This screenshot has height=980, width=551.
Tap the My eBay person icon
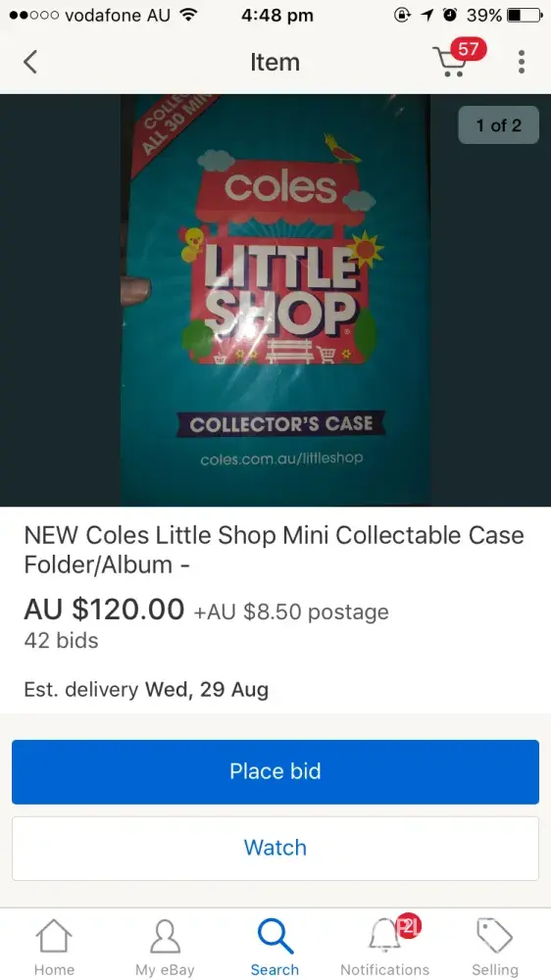pos(165,936)
